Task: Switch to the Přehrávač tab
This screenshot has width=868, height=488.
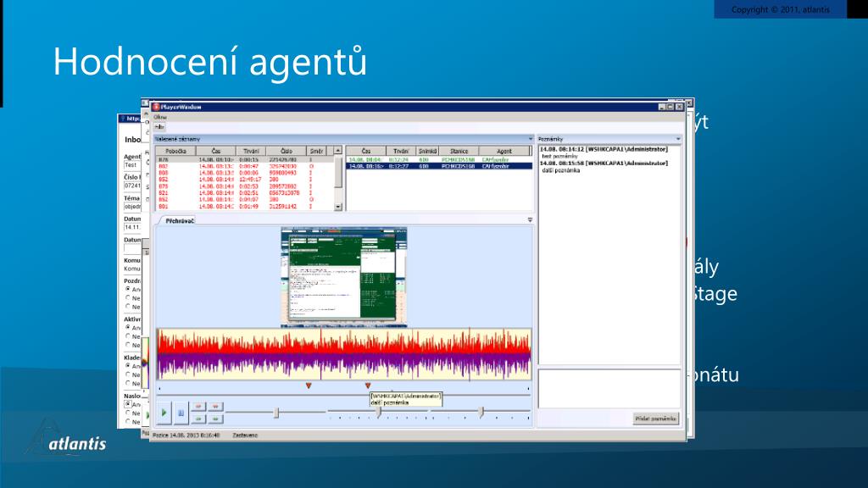Action: tap(180, 221)
